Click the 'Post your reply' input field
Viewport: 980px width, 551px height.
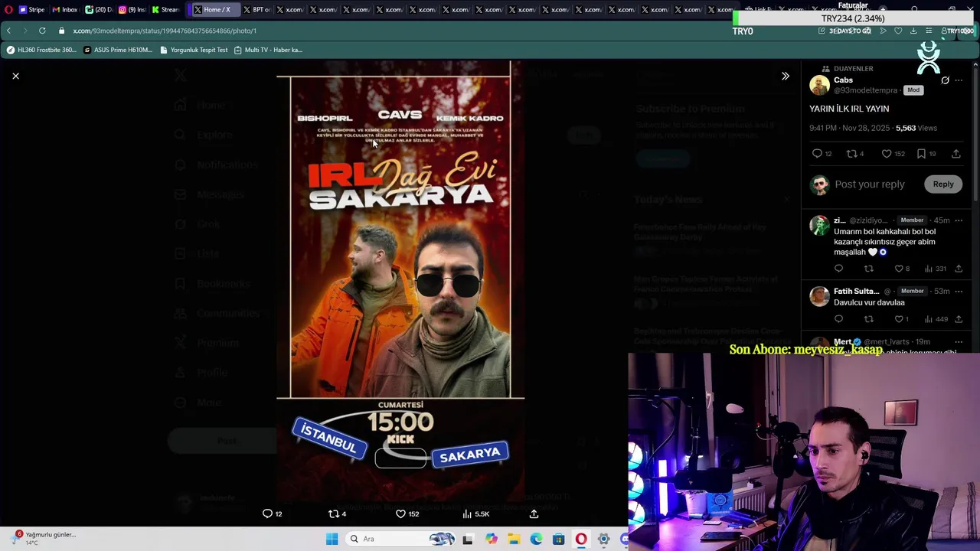869,184
